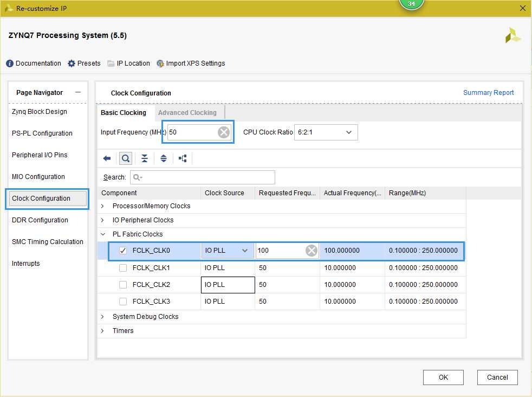Click the OK button
532x397 pixels.
click(443, 377)
